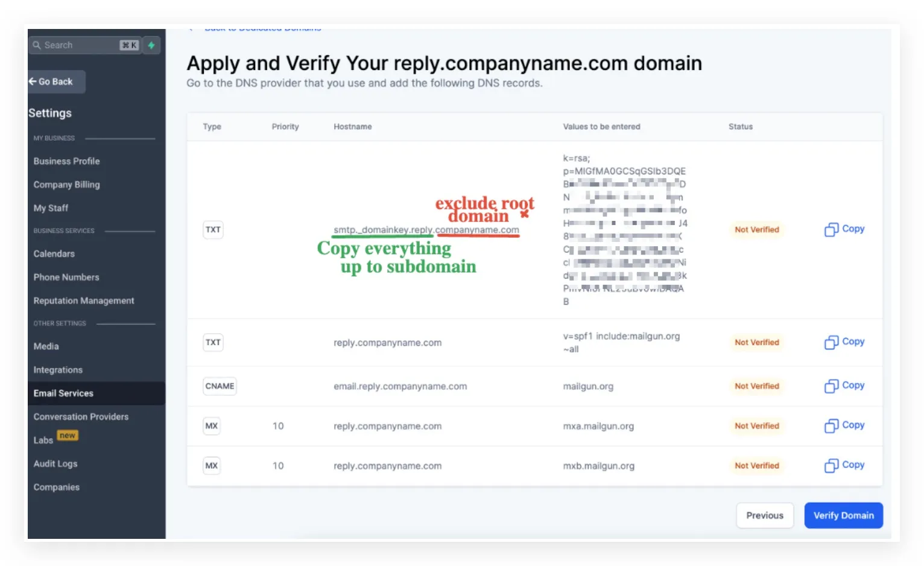This screenshot has height=566, width=924.
Task: Go to Calendars settings
Action: point(54,254)
